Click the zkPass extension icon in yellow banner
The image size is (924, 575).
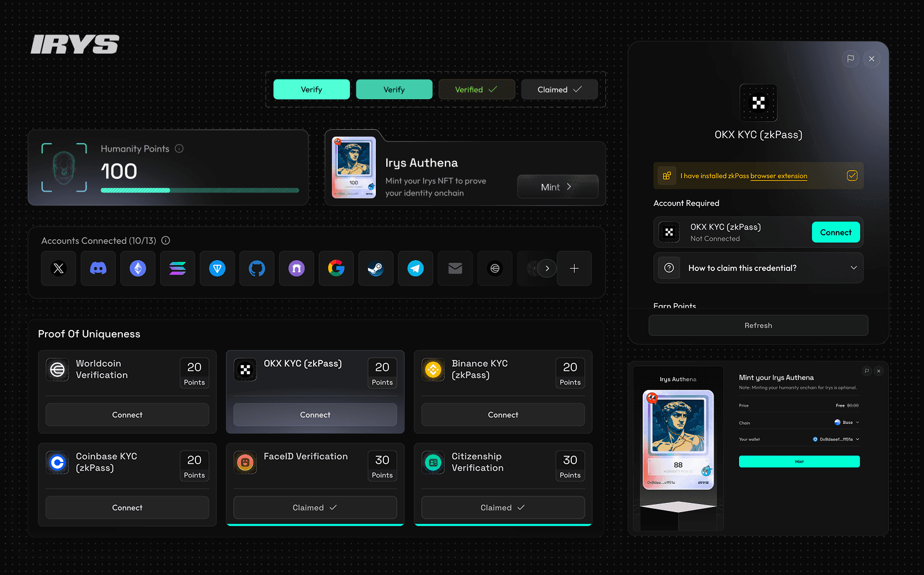click(x=666, y=176)
